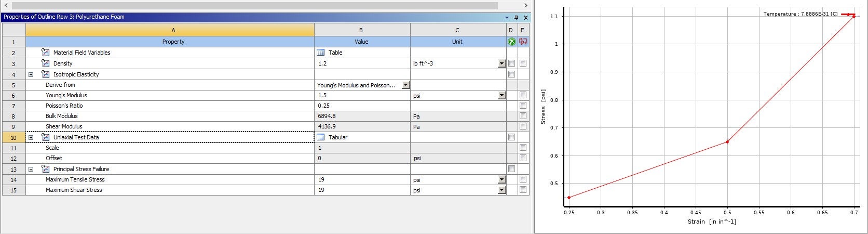Image resolution: width=868 pixels, height=234 pixels.
Task: Open the Derive from dropdown
Action: point(405,85)
